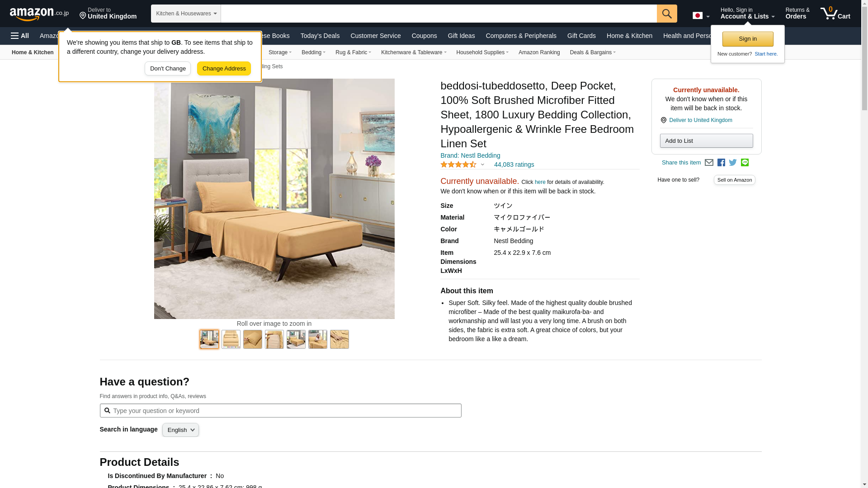
Task: Open the 44,083 ratings link
Action: click(x=514, y=165)
